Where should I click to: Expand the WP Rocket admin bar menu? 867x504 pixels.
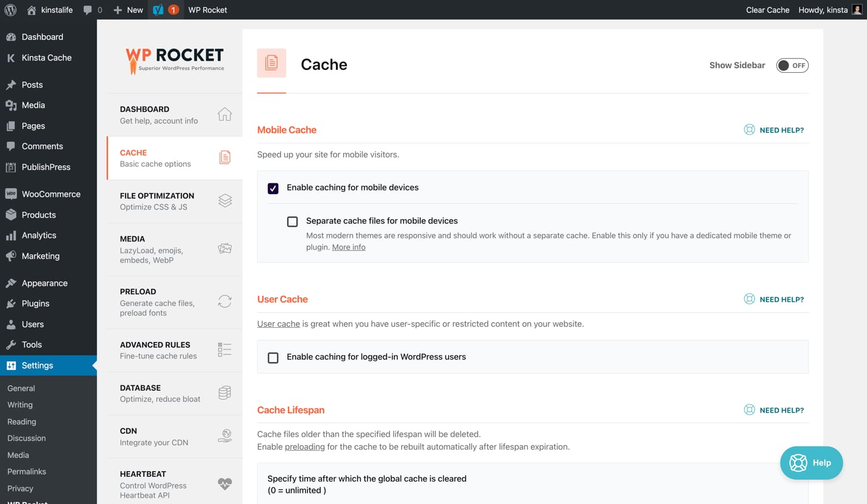pos(208,9)
